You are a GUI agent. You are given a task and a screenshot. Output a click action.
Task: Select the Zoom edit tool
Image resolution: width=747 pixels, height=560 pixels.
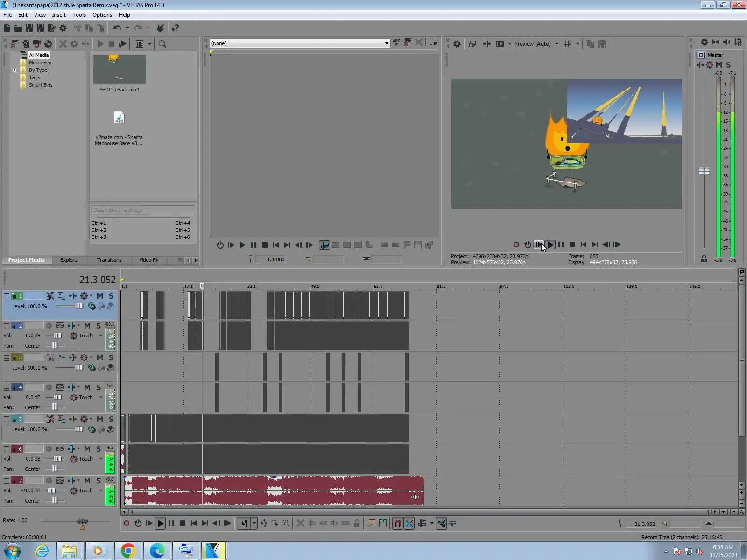[x=286, y=524]
